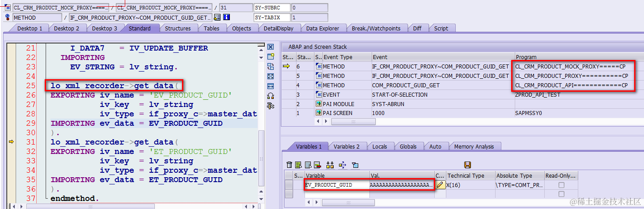Screen dimensions: 644x209
Task: Click the event-type icon left of the METHOD field
Action: pos(7,17)
